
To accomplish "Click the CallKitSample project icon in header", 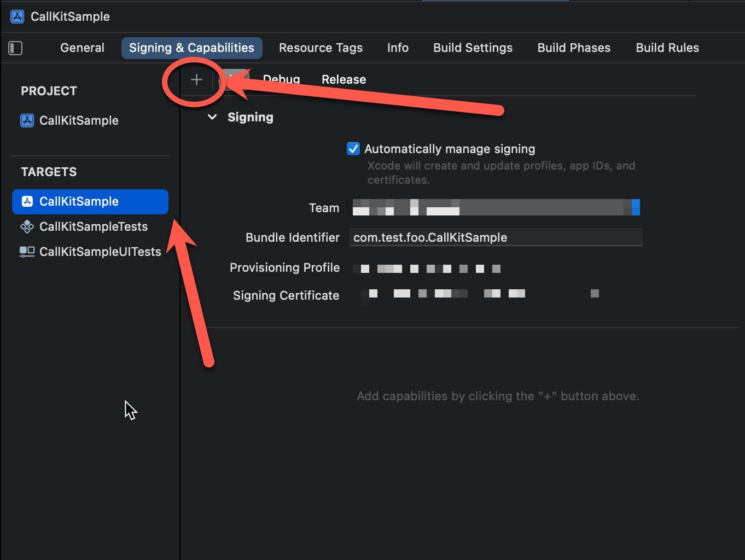I will click(18, 16).
